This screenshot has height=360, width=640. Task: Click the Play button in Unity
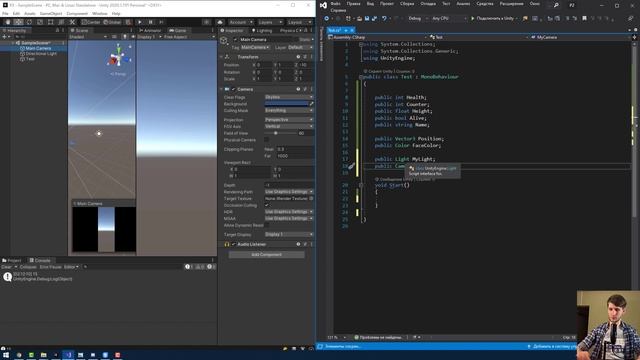(x=140, y=22)
